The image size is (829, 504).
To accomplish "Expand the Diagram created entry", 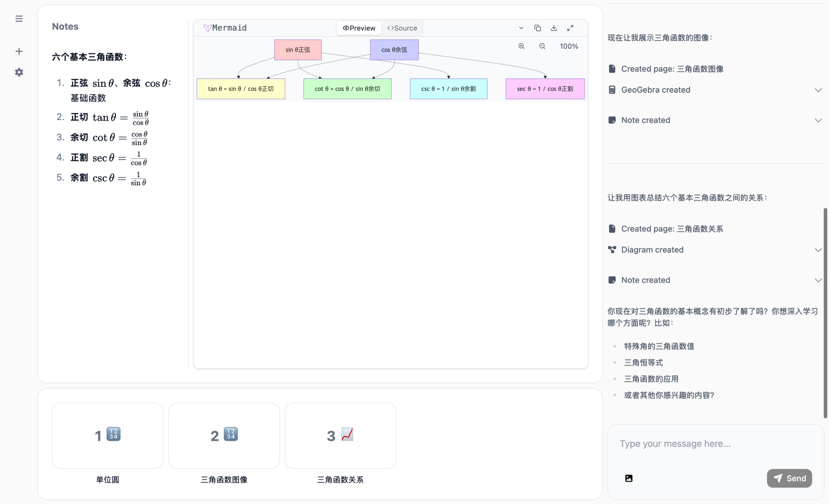I will click(x=818, y=250).
